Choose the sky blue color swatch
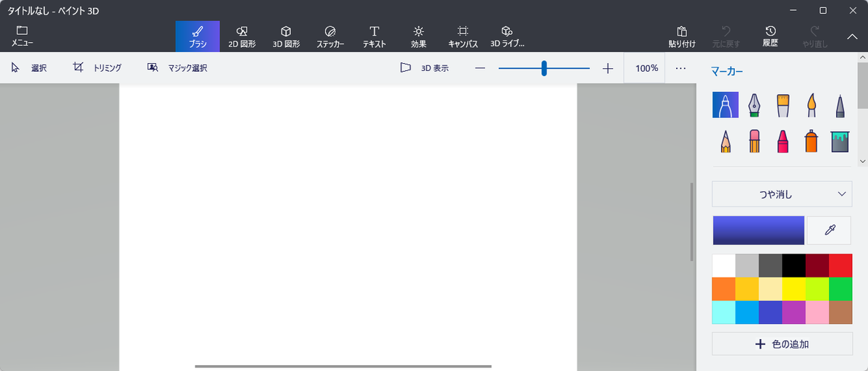 click(747, 312)
